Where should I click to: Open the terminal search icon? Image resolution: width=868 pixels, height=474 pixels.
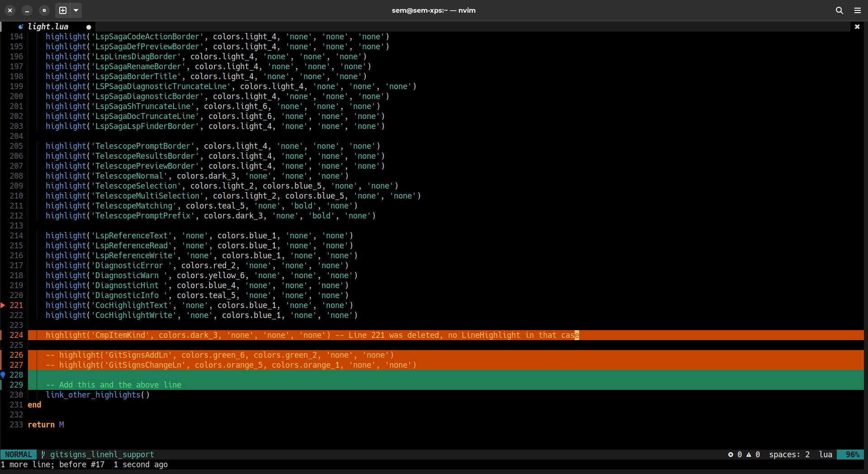pyautogui.click(x=839, y=10)
